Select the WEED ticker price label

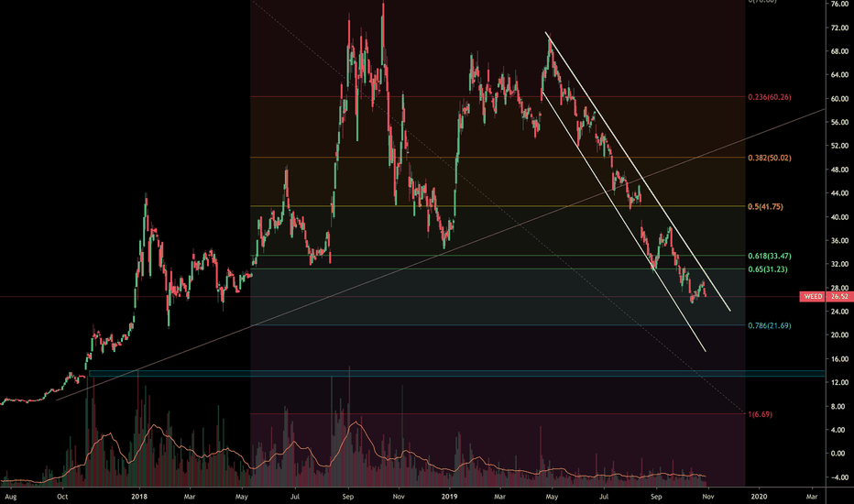point(813,296)
